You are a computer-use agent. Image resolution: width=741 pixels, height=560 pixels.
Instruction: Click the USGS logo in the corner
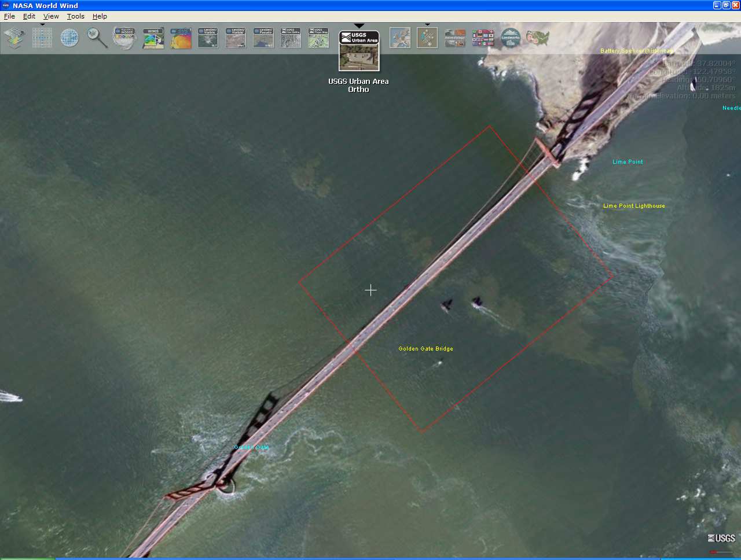[x=721, y=538]
